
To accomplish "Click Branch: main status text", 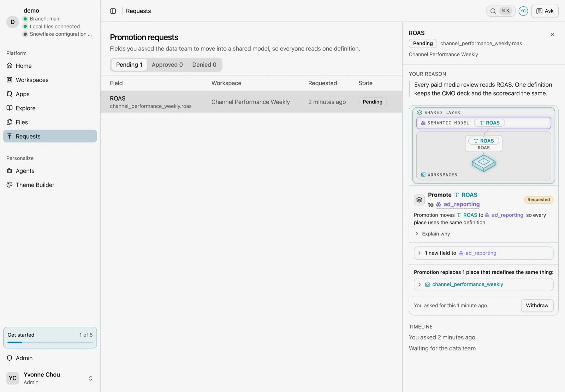I will 45,19.
